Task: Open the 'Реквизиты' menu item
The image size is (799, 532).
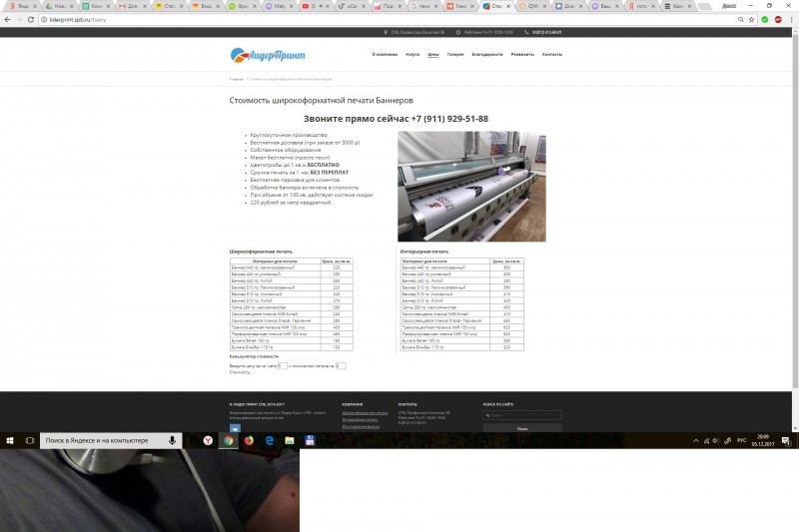Action: click(522, 54)
